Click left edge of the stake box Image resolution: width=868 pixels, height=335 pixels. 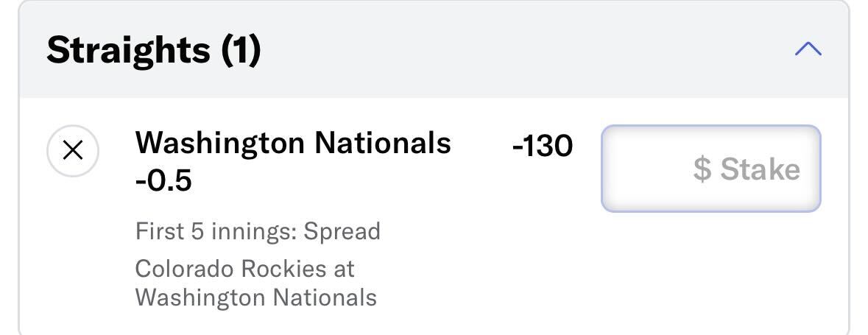coord(604,169)
